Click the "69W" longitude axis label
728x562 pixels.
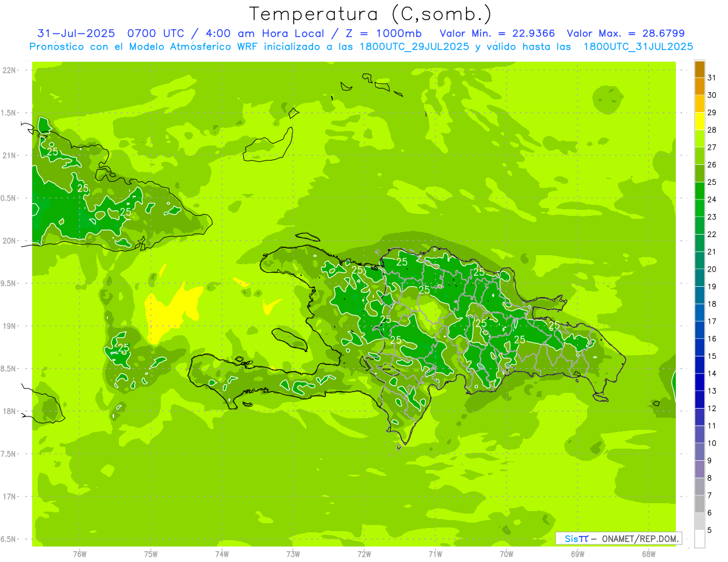click(578, 554)
